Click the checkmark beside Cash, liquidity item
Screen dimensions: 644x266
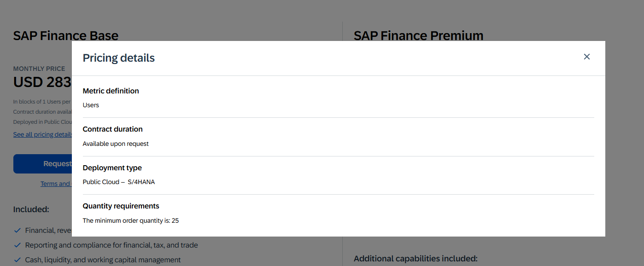pos(18,260)
